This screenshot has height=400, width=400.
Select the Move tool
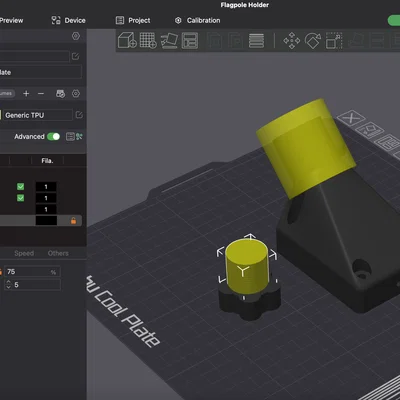291,41
